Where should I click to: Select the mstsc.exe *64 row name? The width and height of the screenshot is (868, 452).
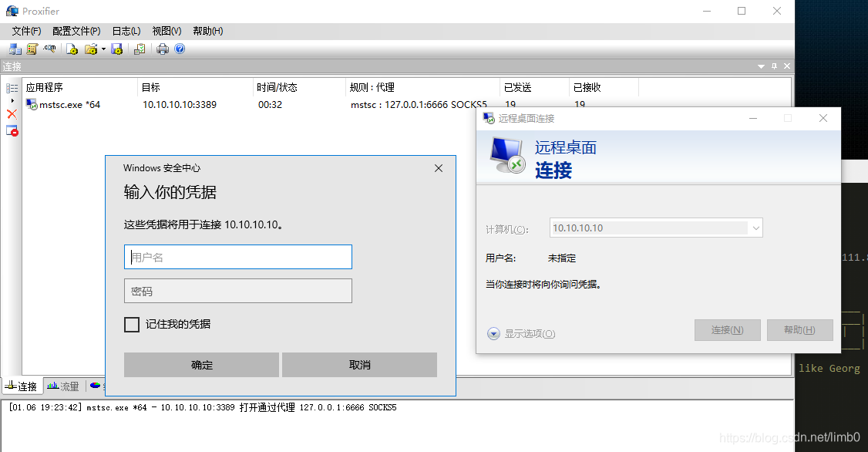coord(69,105)
